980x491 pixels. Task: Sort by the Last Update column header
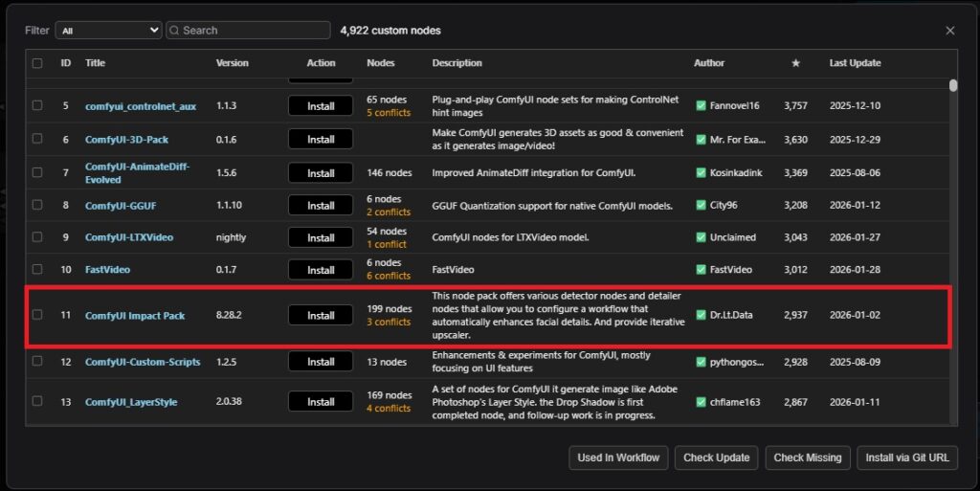click(855, 63)
